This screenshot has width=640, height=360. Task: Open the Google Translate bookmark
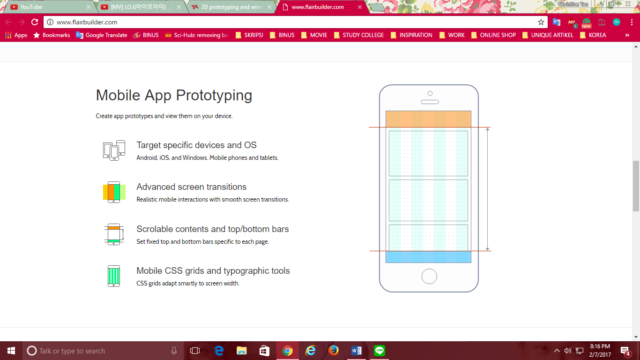tap(102, 35)
